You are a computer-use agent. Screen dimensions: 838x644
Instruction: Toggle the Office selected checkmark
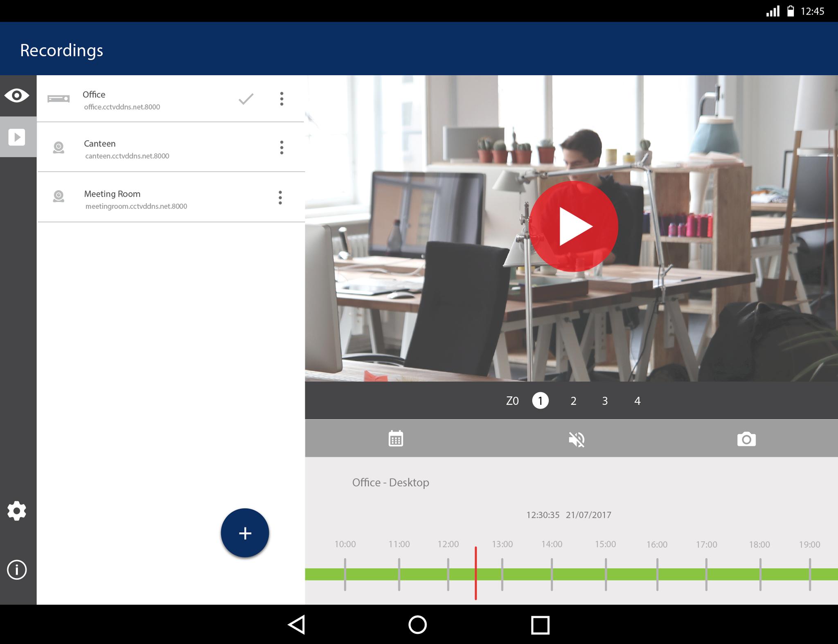[246, 99]
